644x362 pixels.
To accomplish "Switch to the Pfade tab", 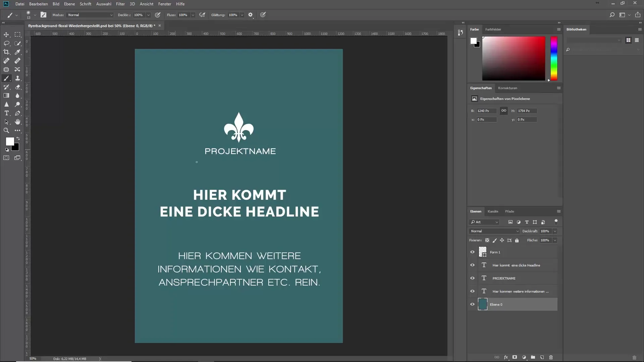I will pyautogui.click(x=509, y=212).
